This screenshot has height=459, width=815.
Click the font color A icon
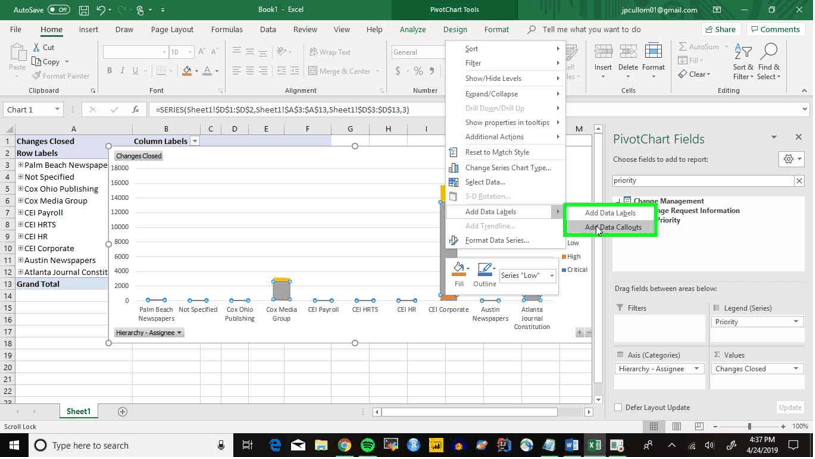pyautogui.click(x=207, y=71)
